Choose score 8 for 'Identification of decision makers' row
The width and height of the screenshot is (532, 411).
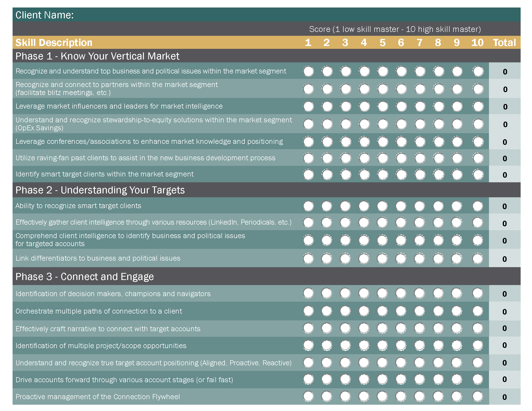[x=438, y=293]
